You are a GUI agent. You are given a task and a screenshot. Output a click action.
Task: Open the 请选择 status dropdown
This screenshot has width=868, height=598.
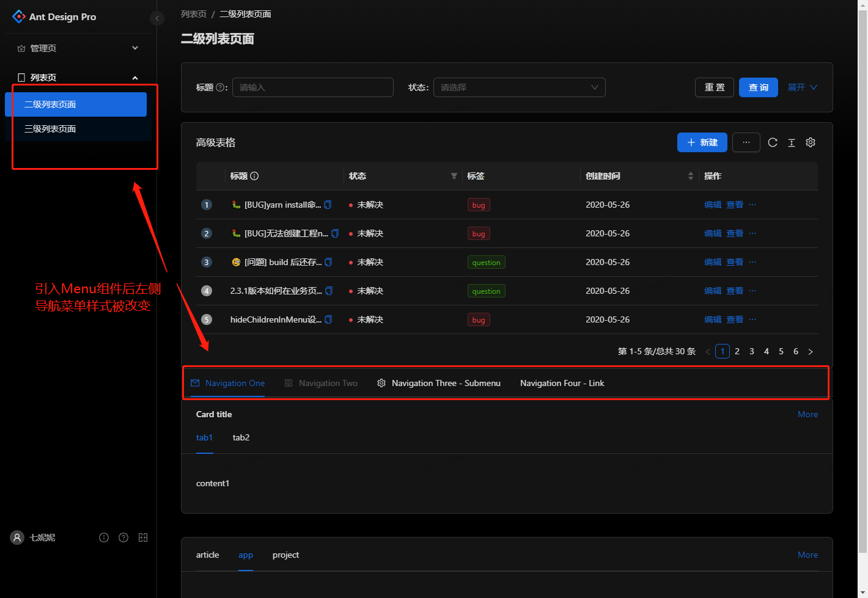point(519,87)
